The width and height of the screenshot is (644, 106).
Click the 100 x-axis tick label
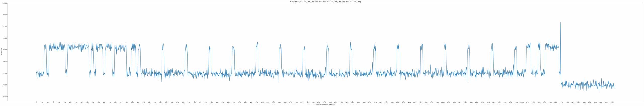tap(59, 103)
